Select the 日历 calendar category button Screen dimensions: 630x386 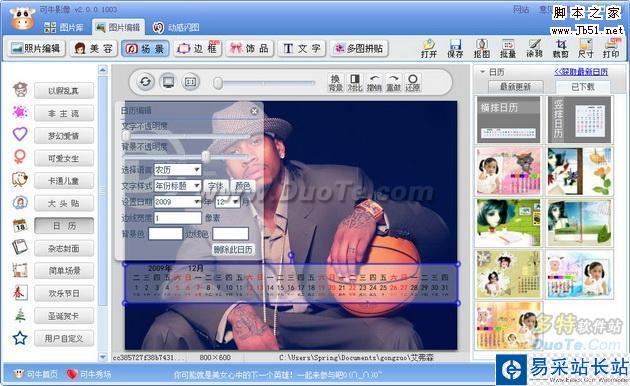(x=64, y=226)
